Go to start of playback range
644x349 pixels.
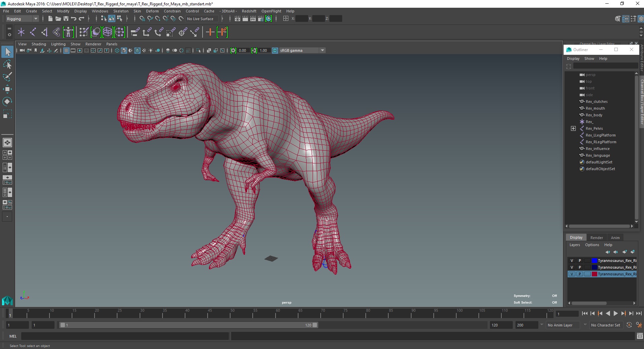584,313
